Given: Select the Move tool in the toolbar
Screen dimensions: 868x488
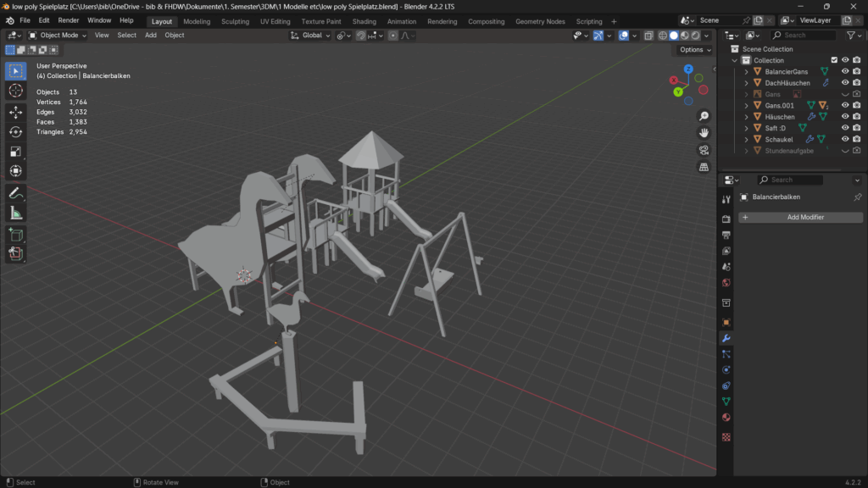Looking at the screenshot, I should click(x=15, y=112).
